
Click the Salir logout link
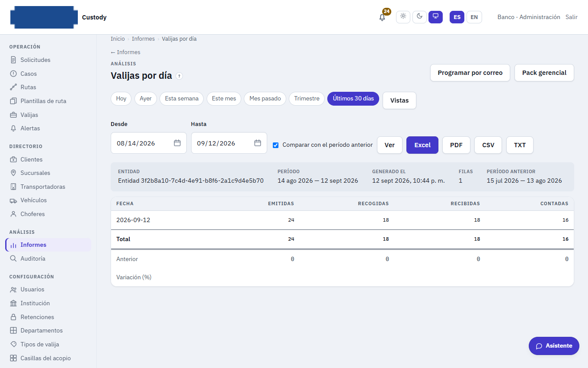572,17
